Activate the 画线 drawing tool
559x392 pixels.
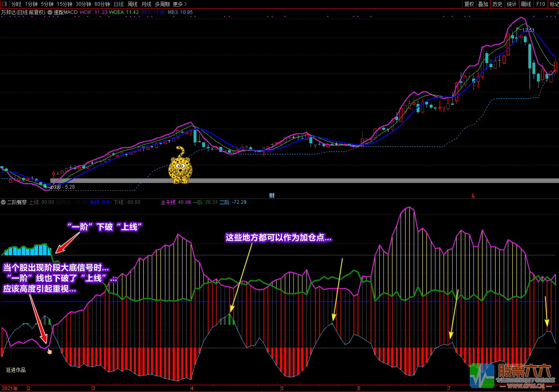[x=526, y=4]
